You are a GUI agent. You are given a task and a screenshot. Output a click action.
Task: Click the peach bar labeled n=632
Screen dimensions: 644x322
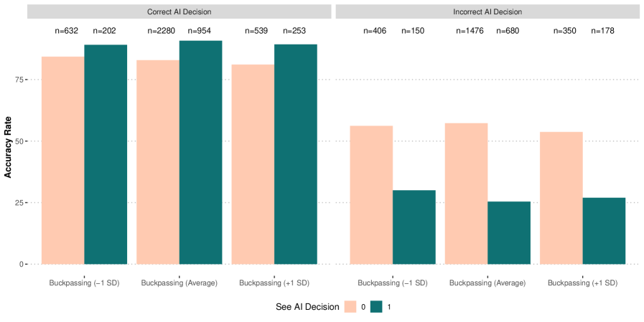pos(63,160)
